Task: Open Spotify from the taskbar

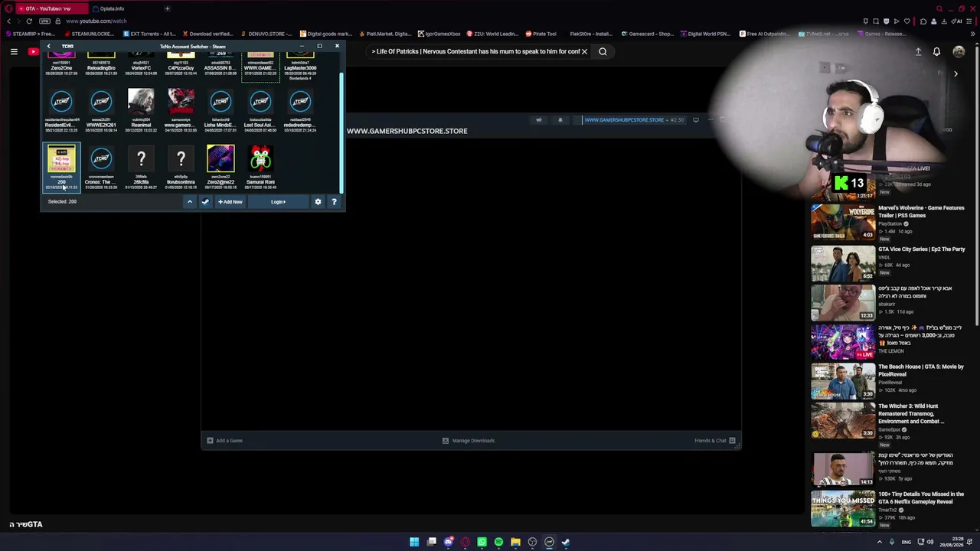Action: pyautogui.click(x=498, y=542)
